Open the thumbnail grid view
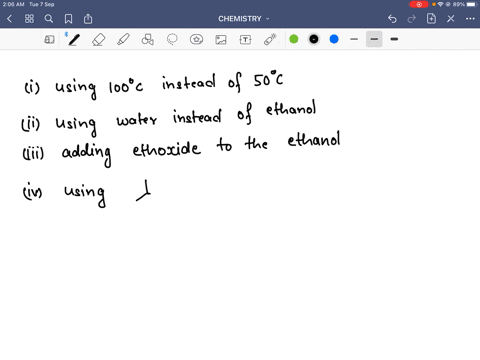The height and width of the screenshot is (360, 480). pos(29,19)
